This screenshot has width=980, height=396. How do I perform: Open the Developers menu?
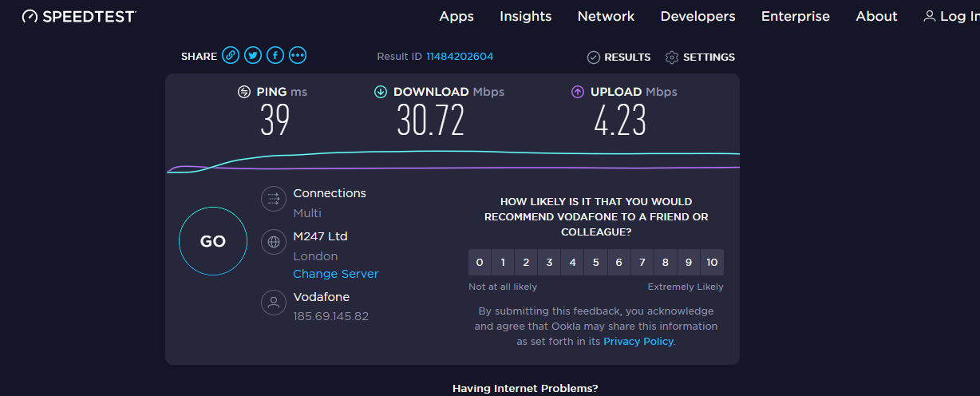click(698, 16)
